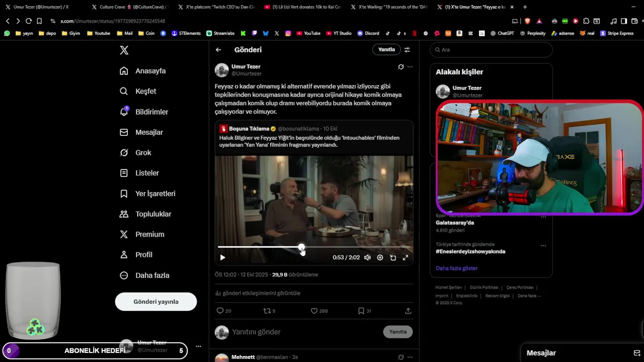
Task: Open a new browser tab
Action: [525, 7]
